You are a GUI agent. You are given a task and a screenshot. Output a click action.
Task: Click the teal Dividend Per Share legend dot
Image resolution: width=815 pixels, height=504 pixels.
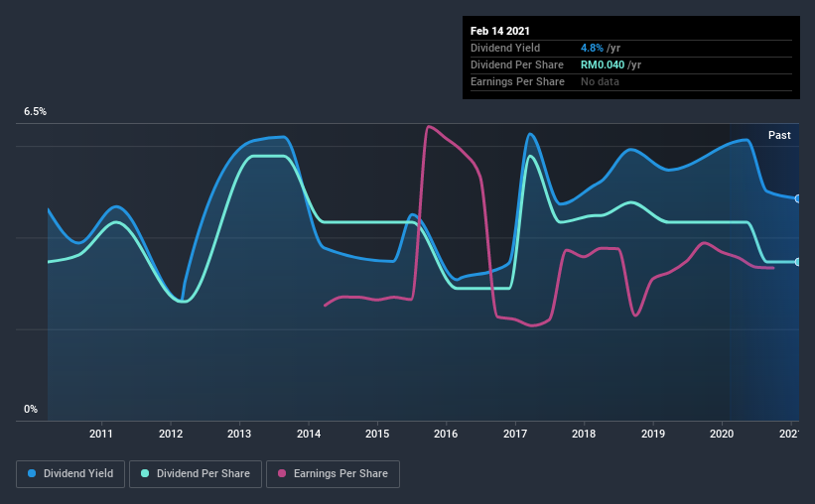click(x=145, y=473)
